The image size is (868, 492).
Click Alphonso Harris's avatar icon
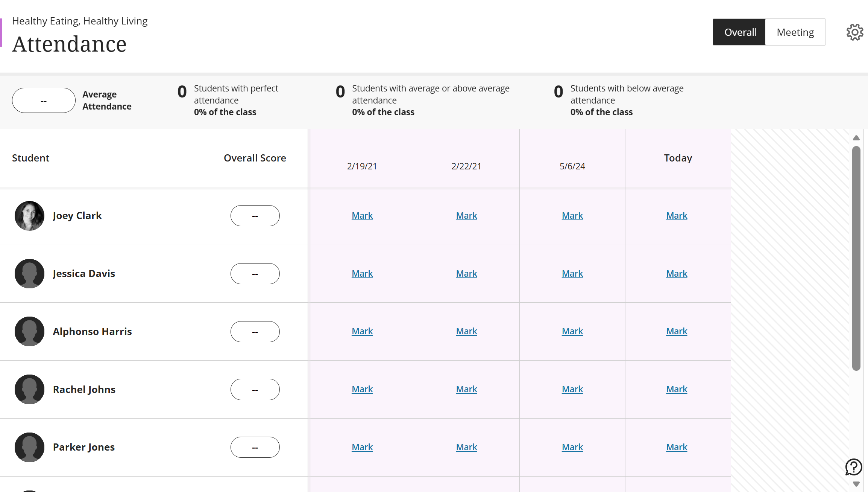tap(29, 332)
